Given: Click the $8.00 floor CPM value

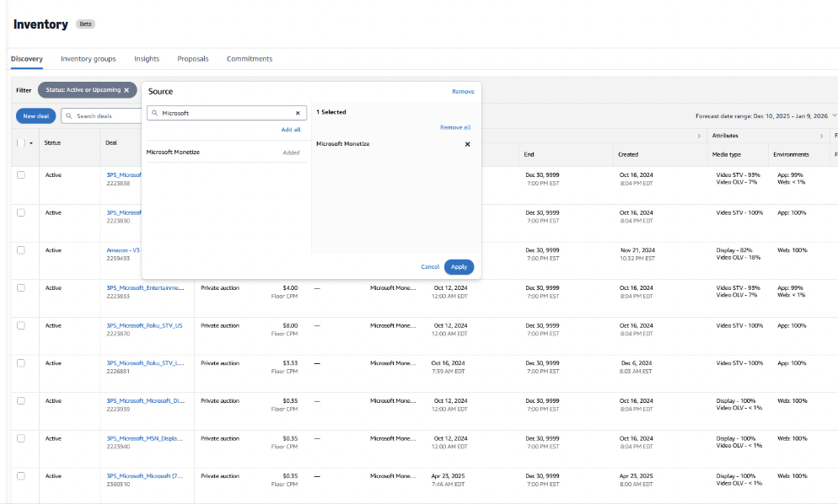Looking at the screenshot, I should tap(290, 325).
